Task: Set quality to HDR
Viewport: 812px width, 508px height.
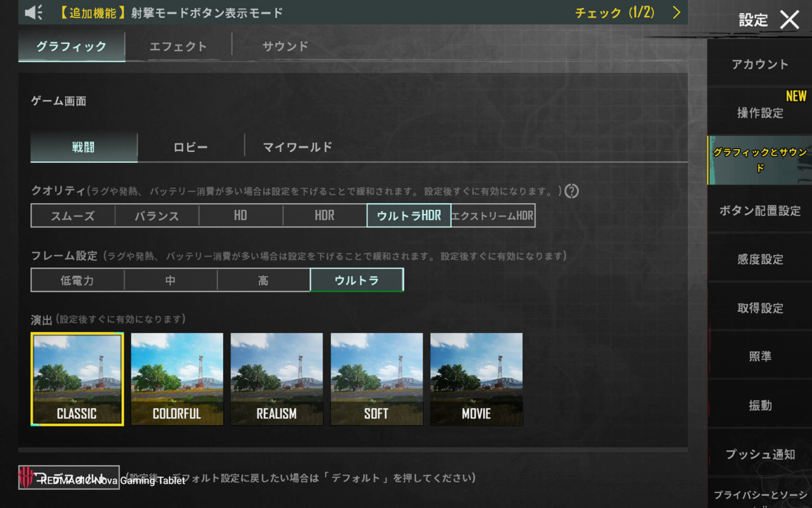Action: click(325, 216)
